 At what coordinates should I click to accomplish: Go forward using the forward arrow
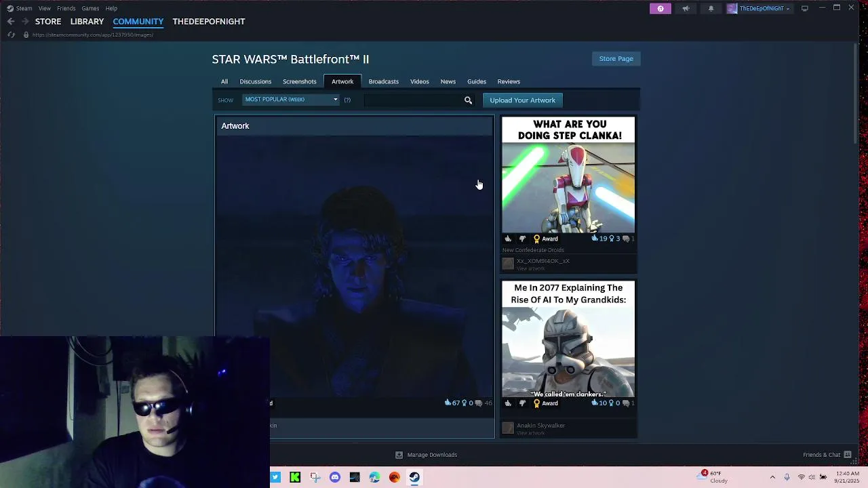point(25,22)
